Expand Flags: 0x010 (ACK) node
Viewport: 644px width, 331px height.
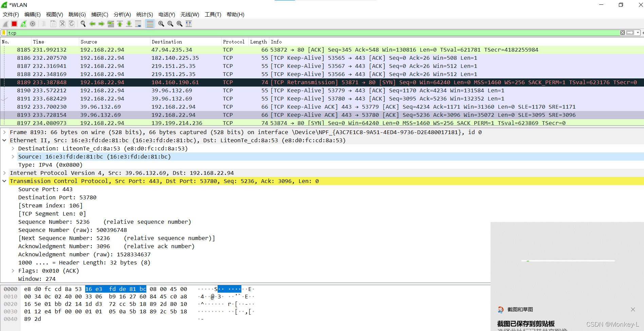[13, 271]
